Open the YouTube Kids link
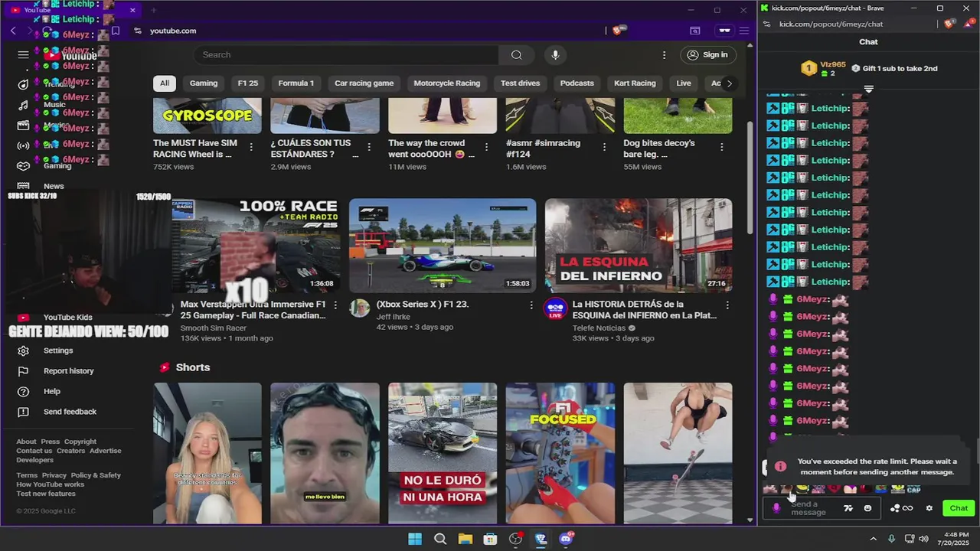 [67, 317]
